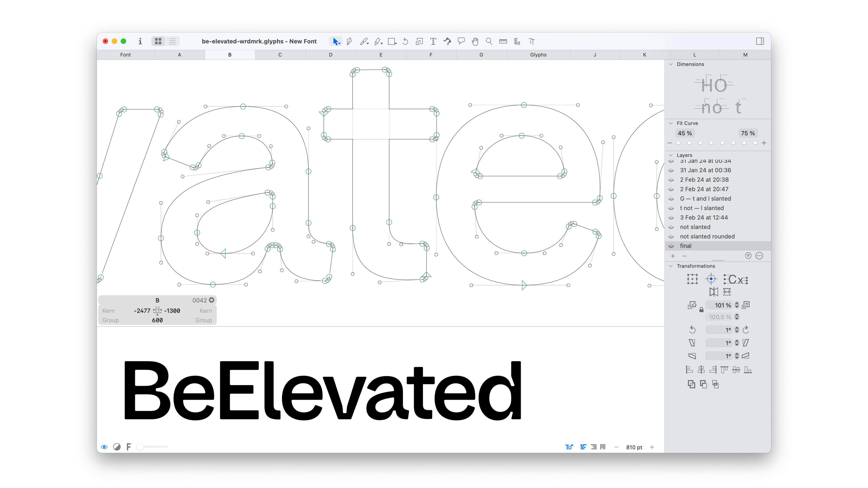Collapse the Transformations section

pyautogui.click(x=671, y=266)
